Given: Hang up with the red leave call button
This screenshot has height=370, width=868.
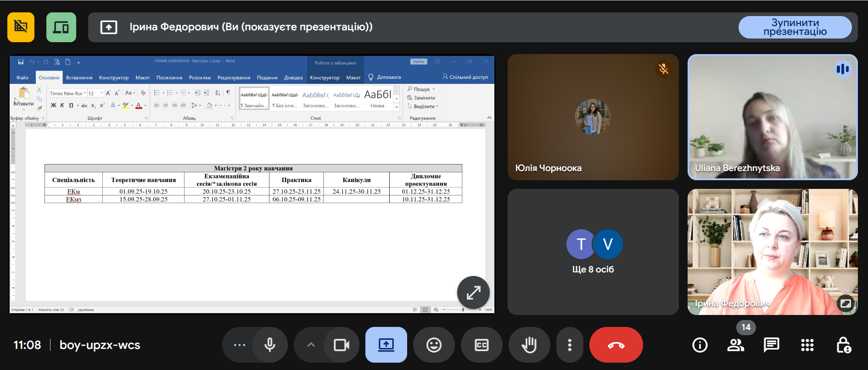Looking at the screenshot, I should [x=616, y=345].
